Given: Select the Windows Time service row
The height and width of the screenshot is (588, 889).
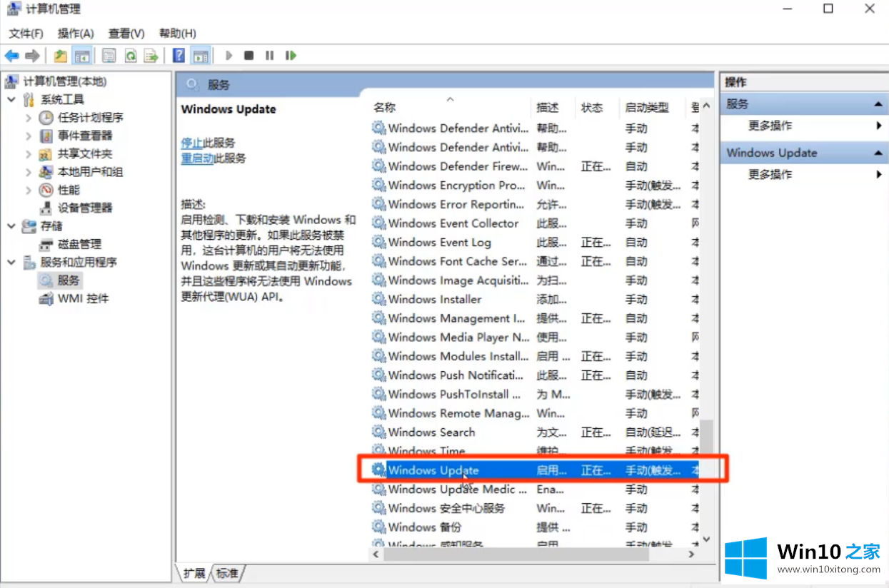Looking at the screenshot, I should [535, 451].
